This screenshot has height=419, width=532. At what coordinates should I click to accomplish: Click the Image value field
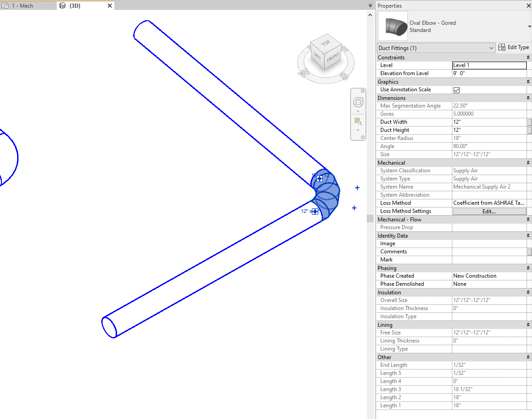[489, 243]
